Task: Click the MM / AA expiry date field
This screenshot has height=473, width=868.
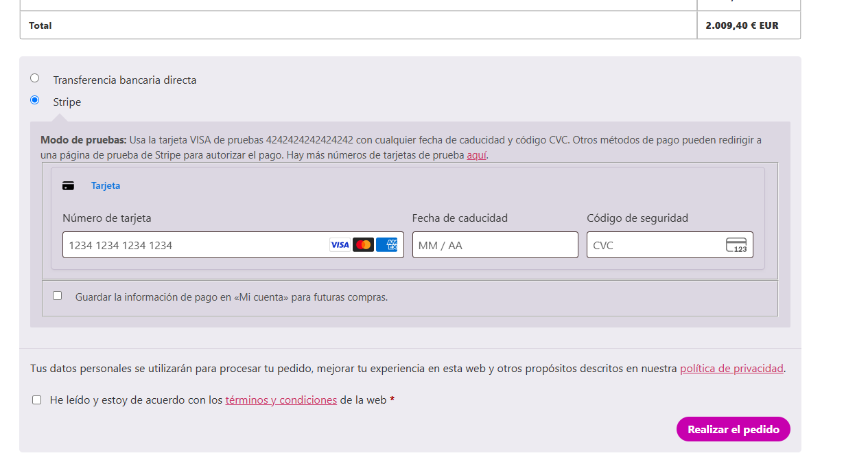Action: (x=495, y=245)
